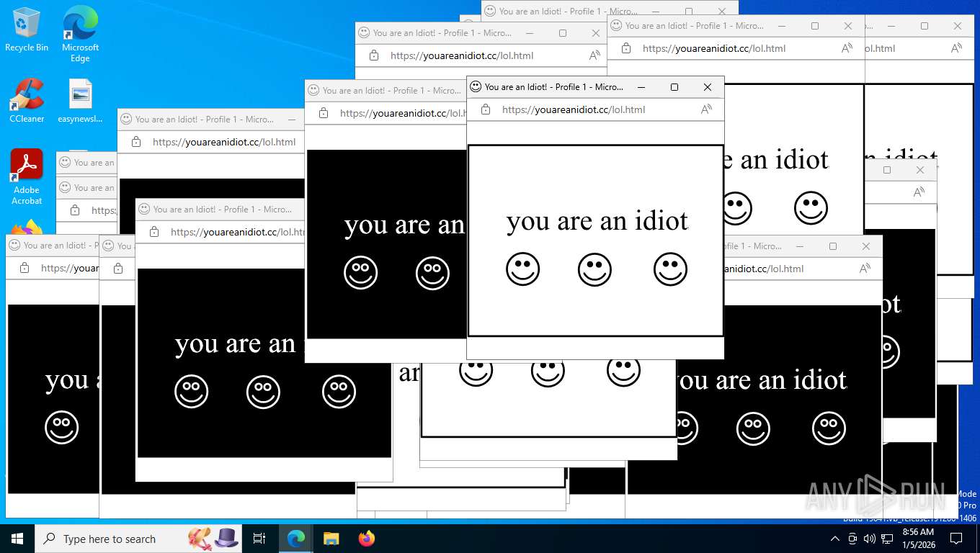The width and height of the screenshot is (980, 553).
Task: Click the smiley favicon in the frontmost window title
Action: coord(476,86)
